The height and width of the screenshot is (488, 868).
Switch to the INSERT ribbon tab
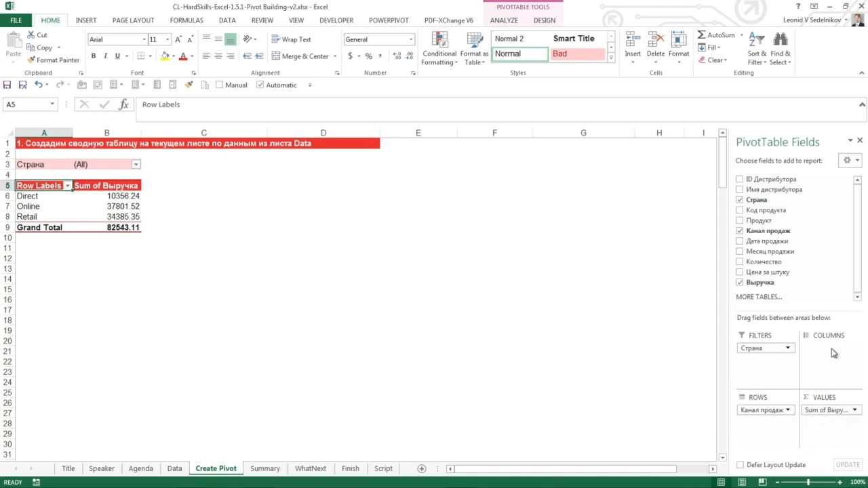pyautogui.click(x=86, y=20)
